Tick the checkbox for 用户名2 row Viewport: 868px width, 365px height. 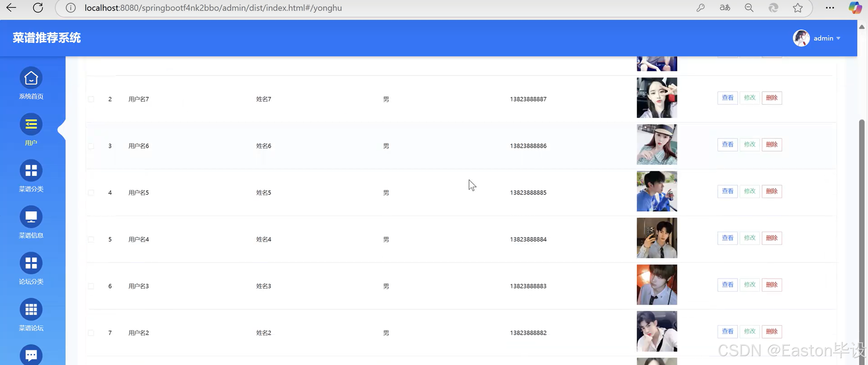pyautogui.click(x=91, y=333)
